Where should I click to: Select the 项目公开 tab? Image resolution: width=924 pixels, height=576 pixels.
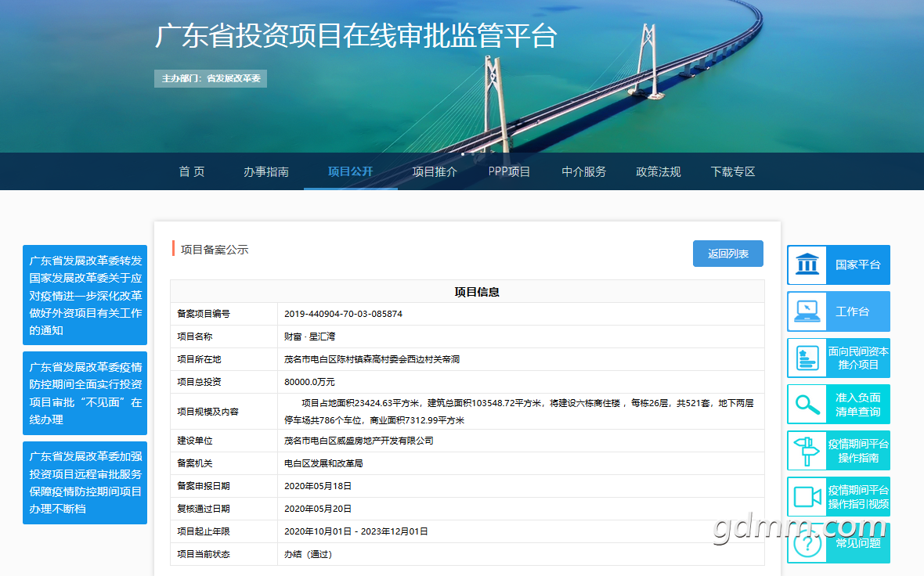(351, 171)
